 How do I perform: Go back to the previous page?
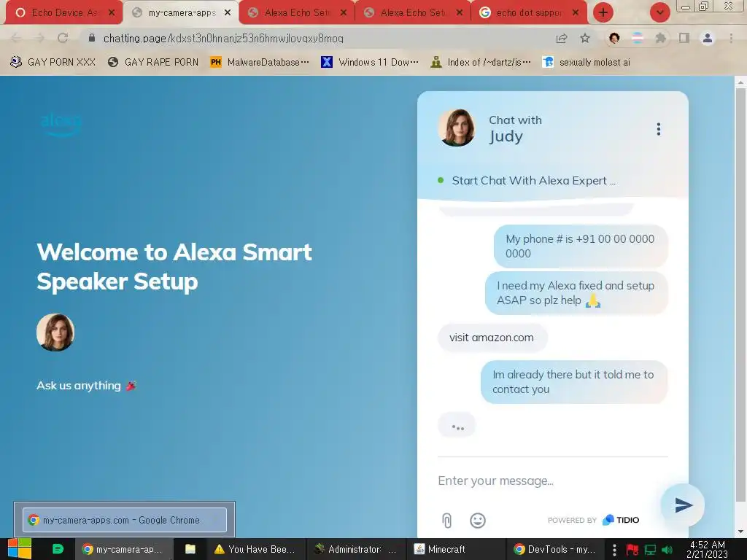[x=16, y=38]
